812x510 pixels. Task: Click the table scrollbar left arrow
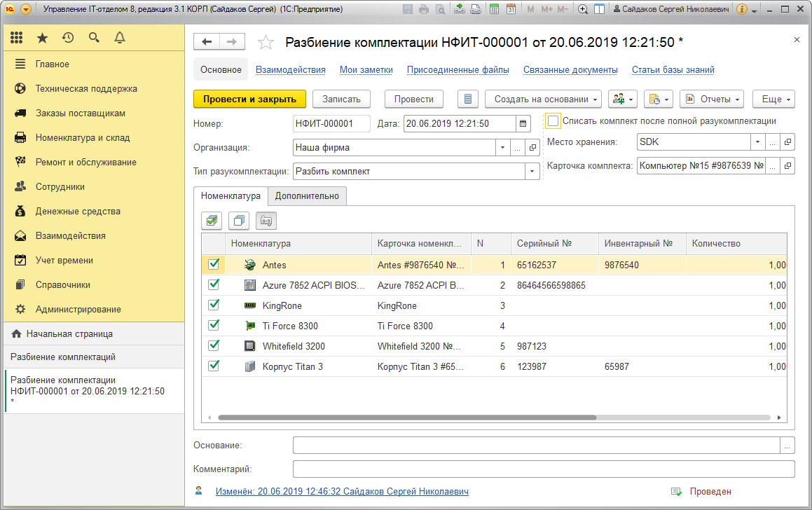209,418
